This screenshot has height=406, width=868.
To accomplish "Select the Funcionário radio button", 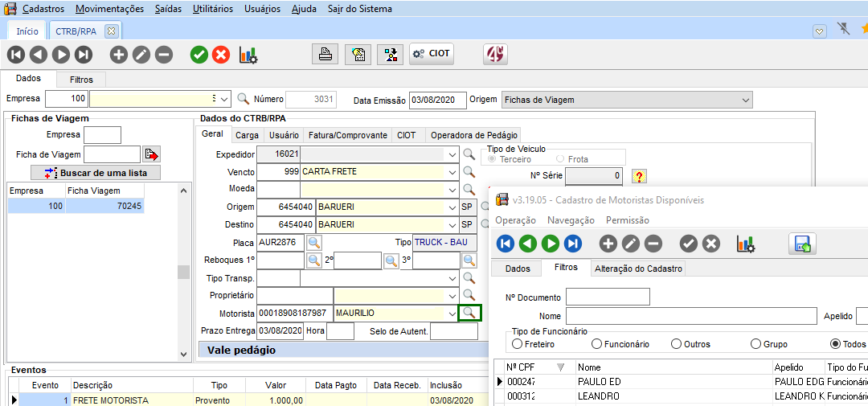I will [596, 344].
